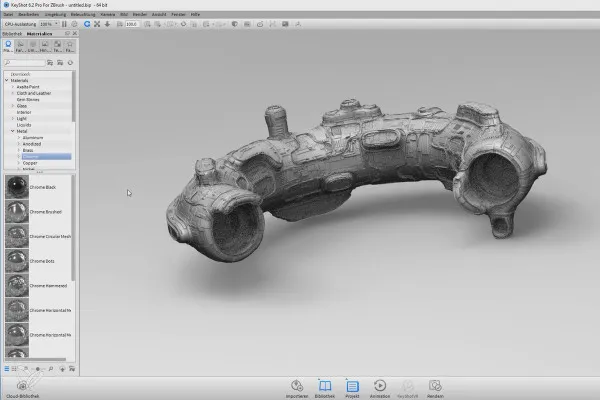Click the Rendern icon
This screenshot has width=600, height=400.
(x=435, y=386)
